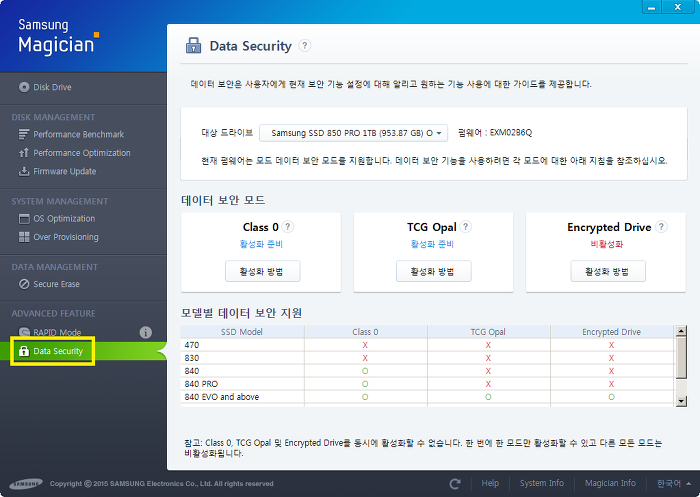Click activation method button under Encrypted Drive
The height and width of the screenshot is (497, 700).
click(608, 271)
